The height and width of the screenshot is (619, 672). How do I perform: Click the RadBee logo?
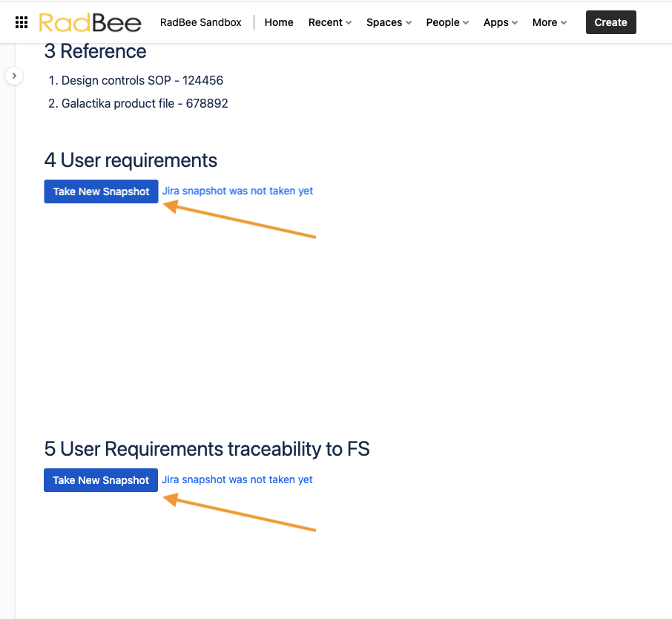pos(90,22)
